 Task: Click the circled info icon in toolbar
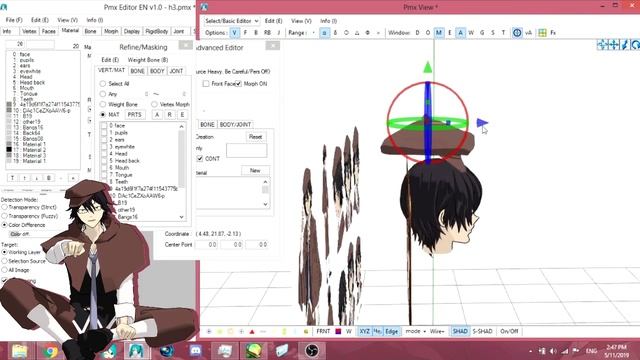coord(517,33)
